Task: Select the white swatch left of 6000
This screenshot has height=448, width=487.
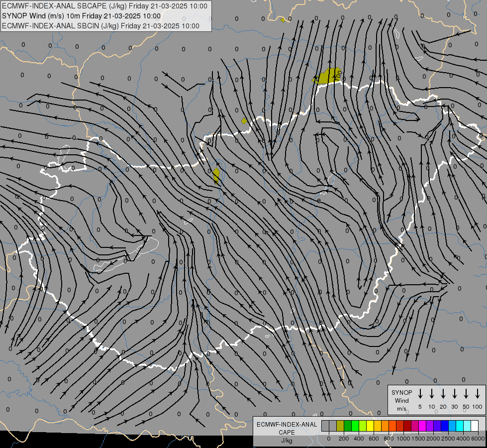Action: (475, 426)
